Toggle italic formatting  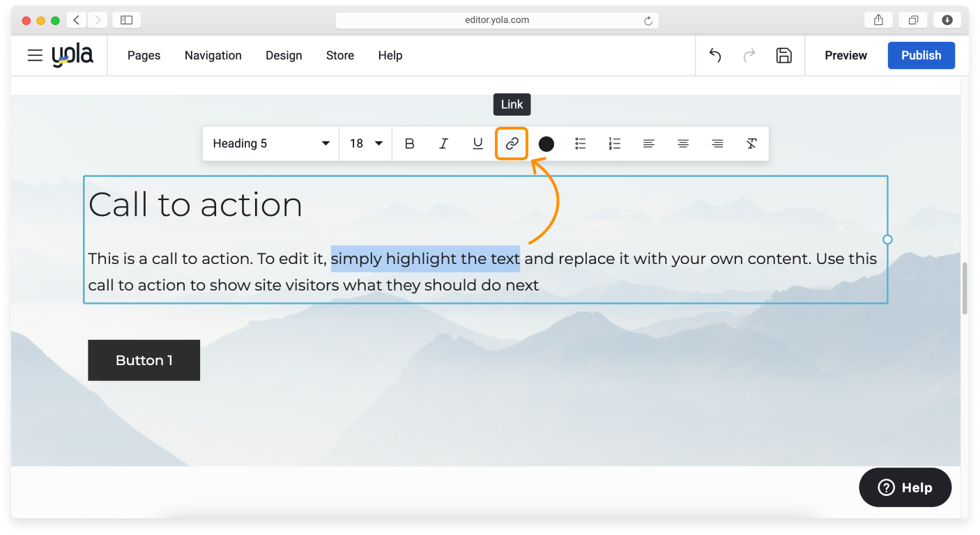(x=443, y=144)
